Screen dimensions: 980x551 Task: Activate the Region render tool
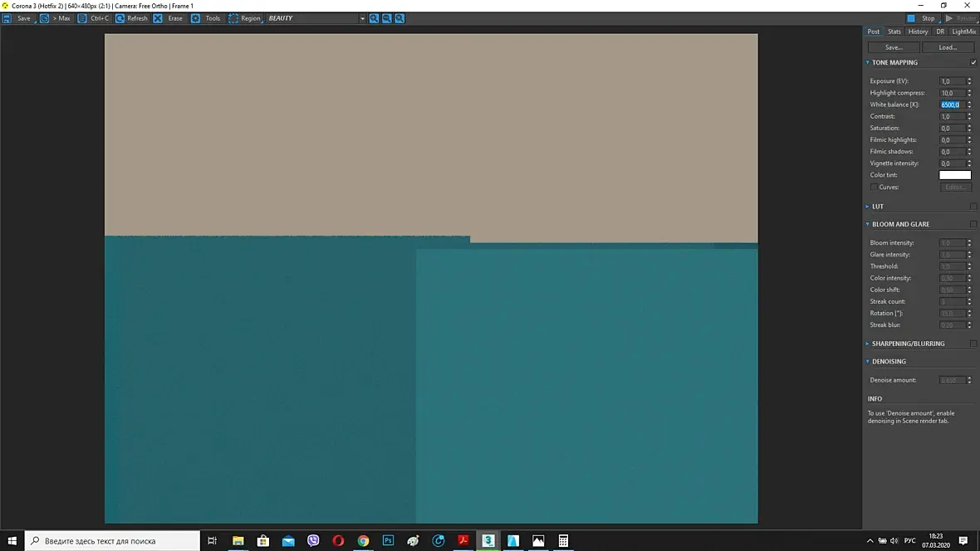[233, 19]
